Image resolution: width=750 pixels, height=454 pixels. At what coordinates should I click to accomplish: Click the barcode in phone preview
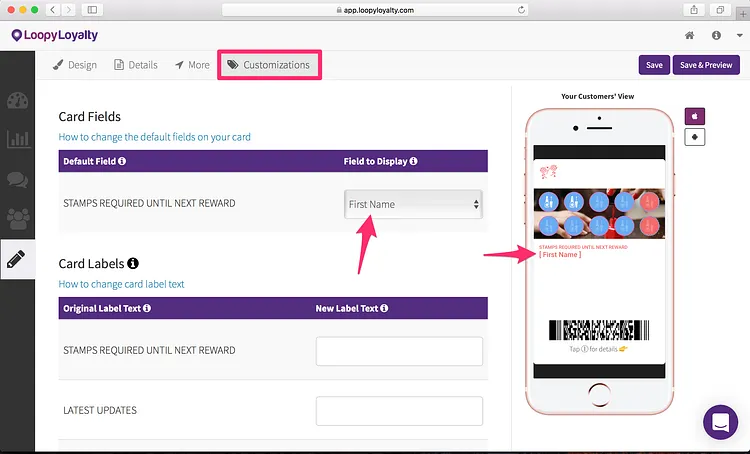point(599,330)
